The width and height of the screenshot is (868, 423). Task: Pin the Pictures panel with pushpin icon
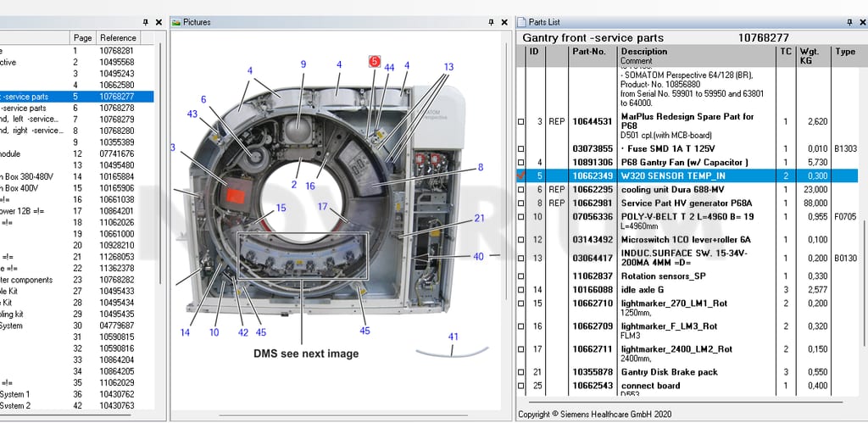click(x=491, y=22)
